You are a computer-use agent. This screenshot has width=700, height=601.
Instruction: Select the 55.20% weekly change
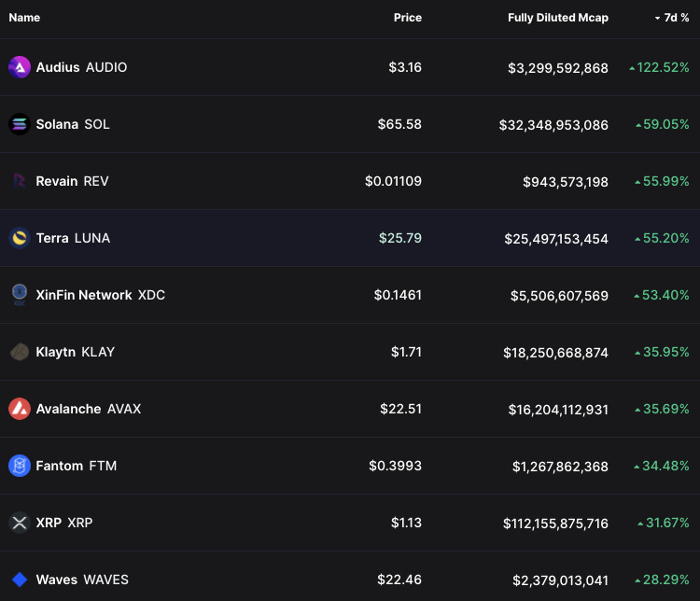tap(662, 238)
